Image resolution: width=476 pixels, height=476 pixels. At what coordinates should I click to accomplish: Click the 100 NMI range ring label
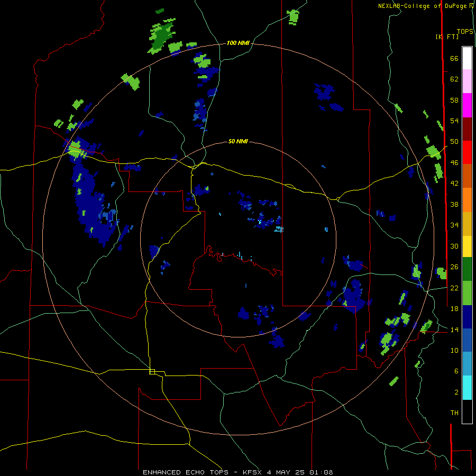238,43
